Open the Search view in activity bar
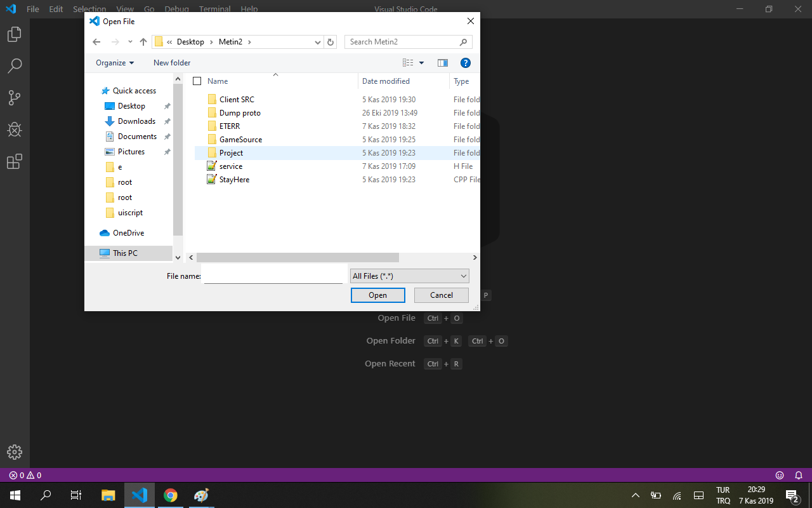Screen dimensions: 812x508 (15, 65)
